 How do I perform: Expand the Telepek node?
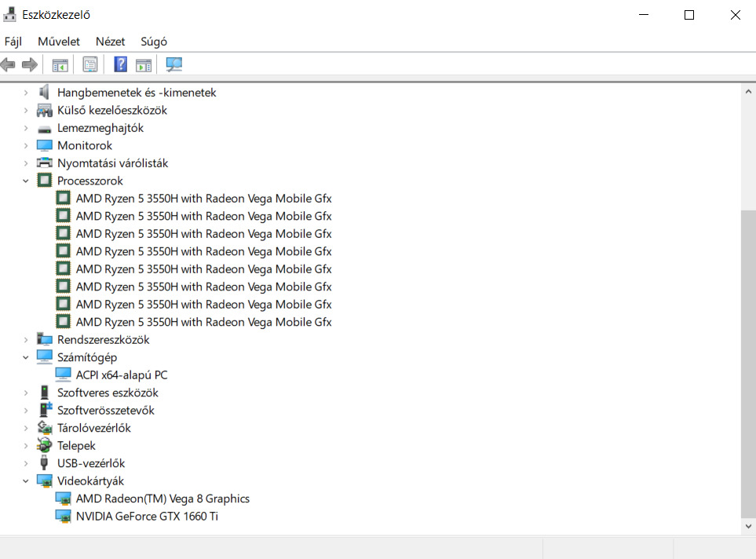26,446
